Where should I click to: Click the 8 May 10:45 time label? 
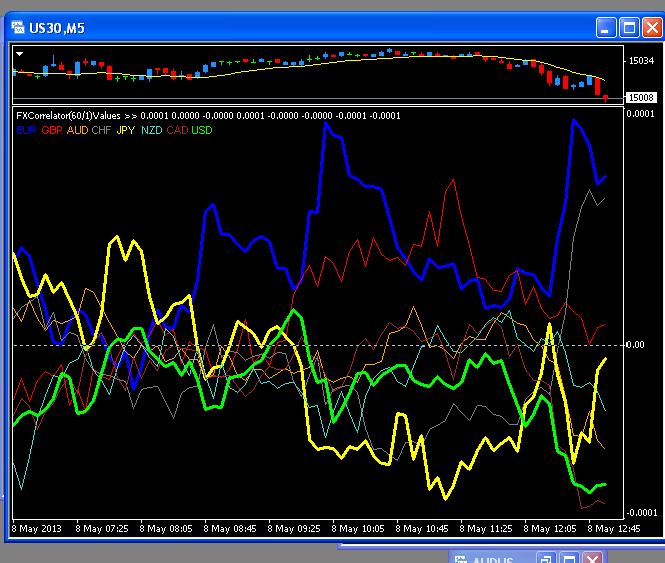point(422,529)
